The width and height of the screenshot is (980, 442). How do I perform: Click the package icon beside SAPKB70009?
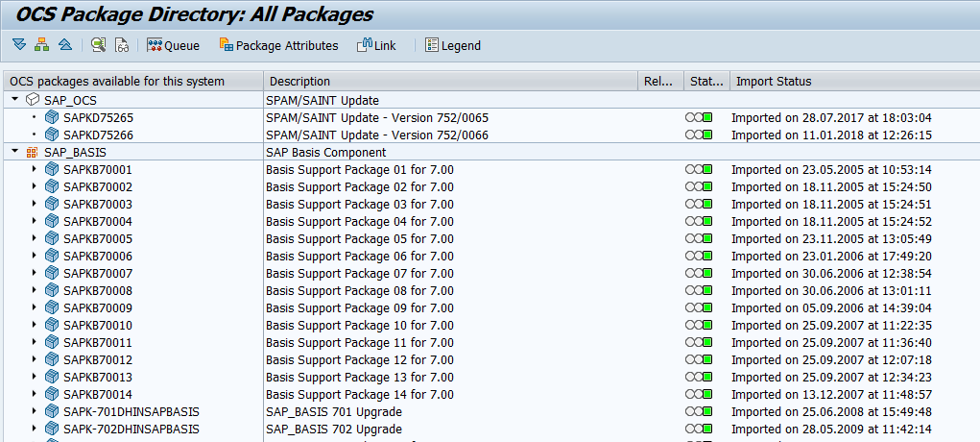pyautogui.click(x=51, y=308)
